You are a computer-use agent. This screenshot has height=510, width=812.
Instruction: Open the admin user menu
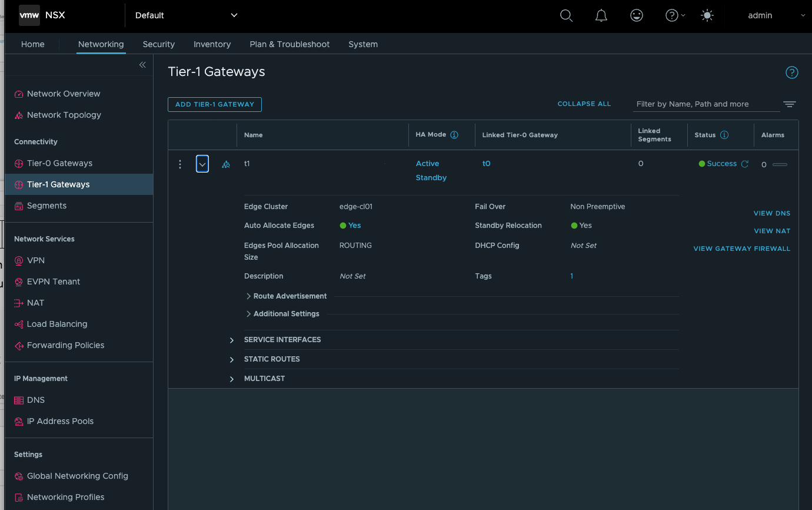coord(776,15)
